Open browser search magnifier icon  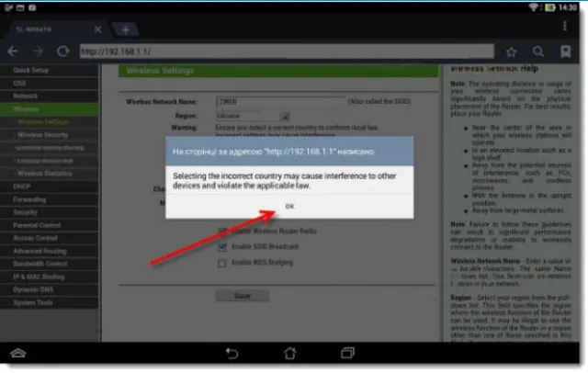click(538, 51)
